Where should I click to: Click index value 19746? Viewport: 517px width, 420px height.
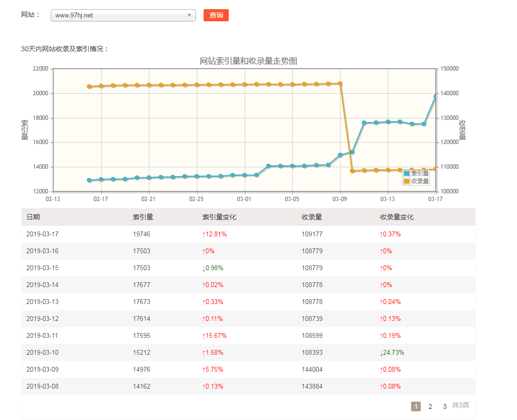click(x=141, y=234)
